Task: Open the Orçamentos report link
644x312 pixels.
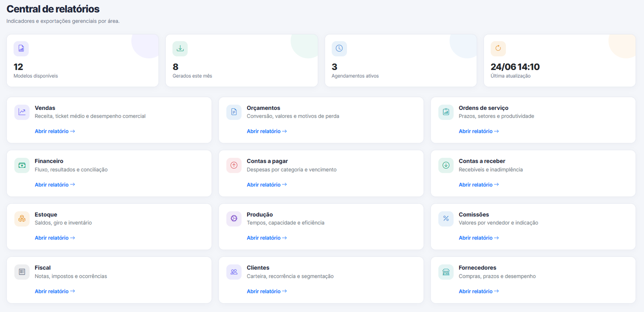Action: [x=267, y=131]
